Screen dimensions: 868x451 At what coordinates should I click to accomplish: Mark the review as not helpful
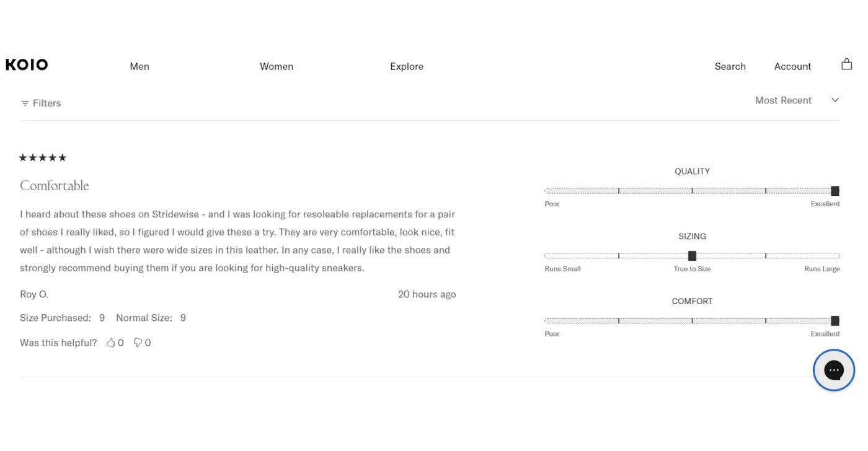click(x=142, y=342)
